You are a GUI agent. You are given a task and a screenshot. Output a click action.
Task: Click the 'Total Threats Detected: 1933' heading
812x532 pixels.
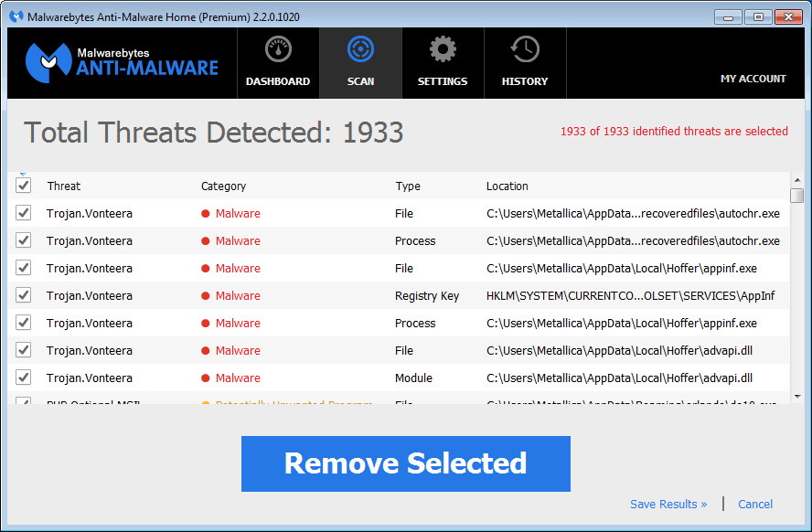(213, 133)
